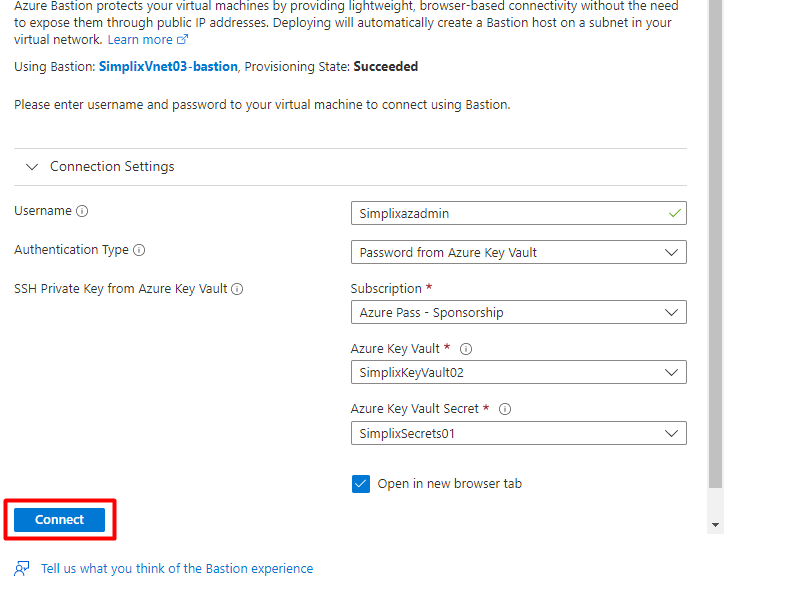Click the Azure Key Vault info icon
This screenshot has height=590, width=802.
coord(466,349)
